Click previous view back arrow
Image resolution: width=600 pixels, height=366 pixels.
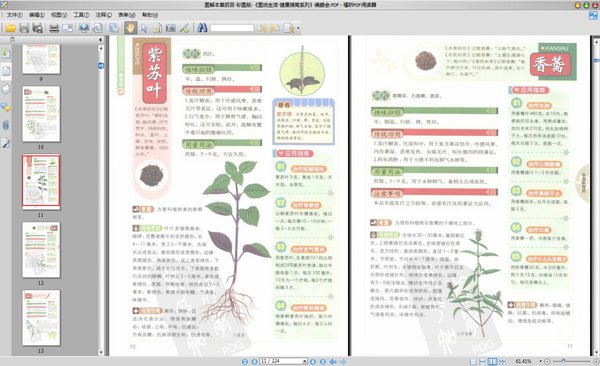[333, 361]
